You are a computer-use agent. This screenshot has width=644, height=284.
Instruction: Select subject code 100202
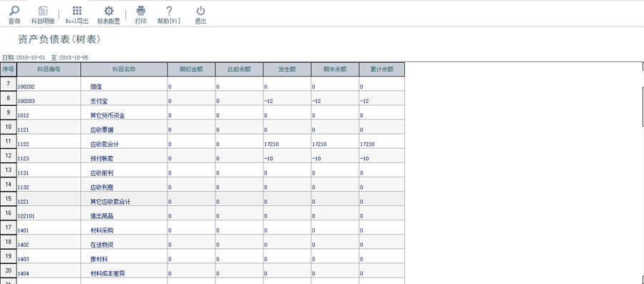(x=26, y=87)
